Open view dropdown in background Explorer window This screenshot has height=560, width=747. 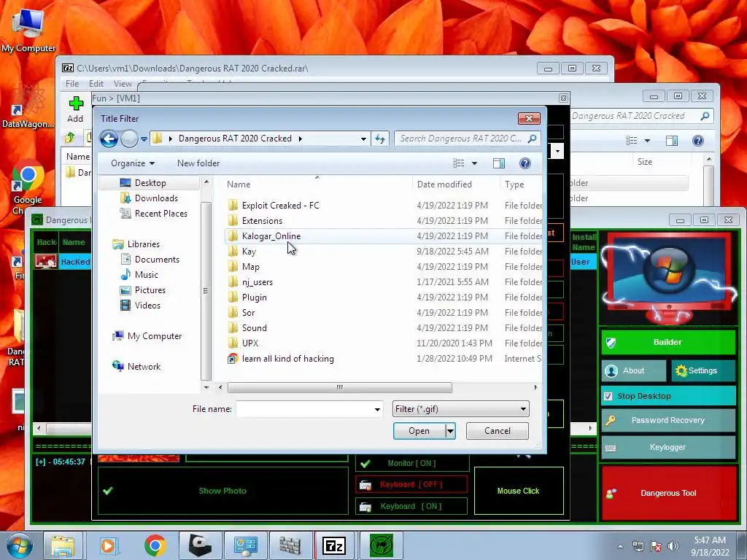647,141
